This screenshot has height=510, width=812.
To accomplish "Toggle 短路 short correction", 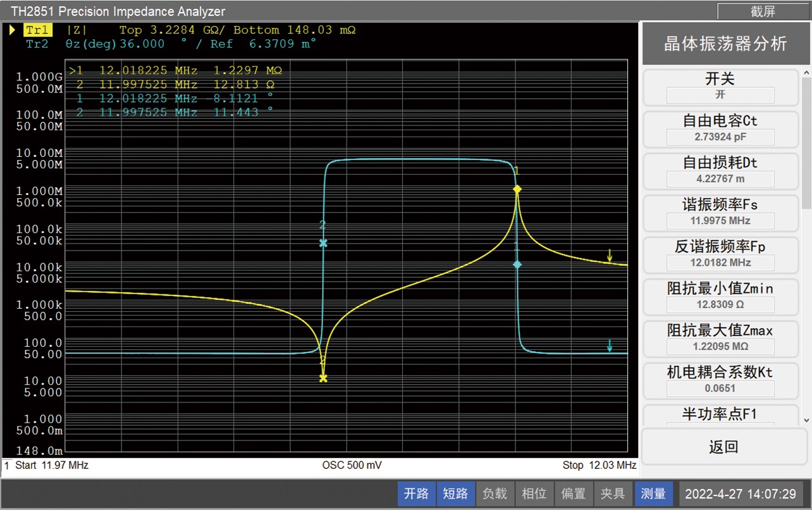I will (x=455, y=494).
